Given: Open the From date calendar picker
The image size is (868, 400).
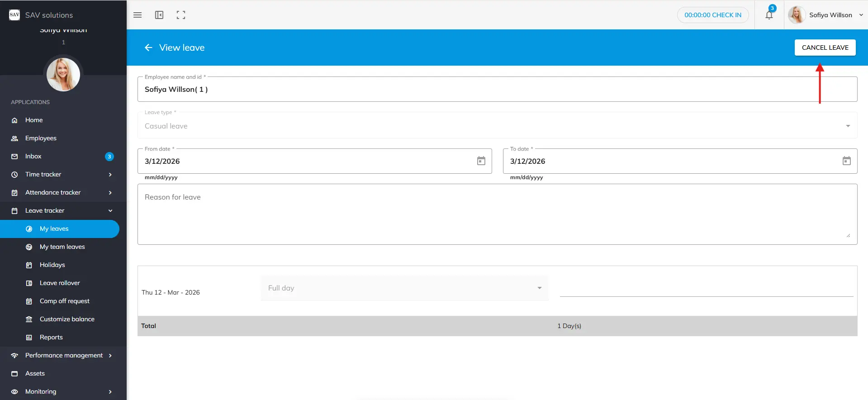Looking at the screenshot, I should tap(481, 161).
